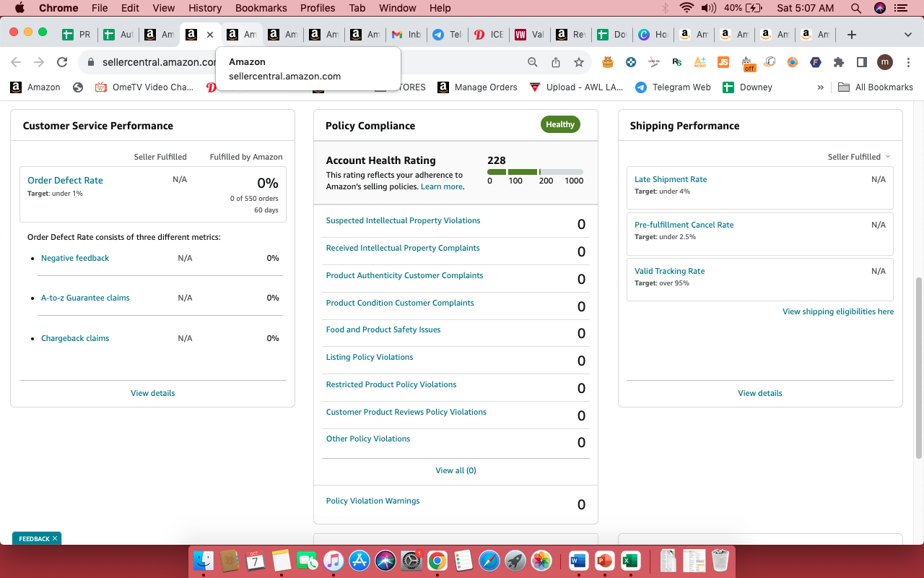Screen dimensions: 924x578
Task: Open the bear honey-pot extension icon
Action: tap(608, 62)
